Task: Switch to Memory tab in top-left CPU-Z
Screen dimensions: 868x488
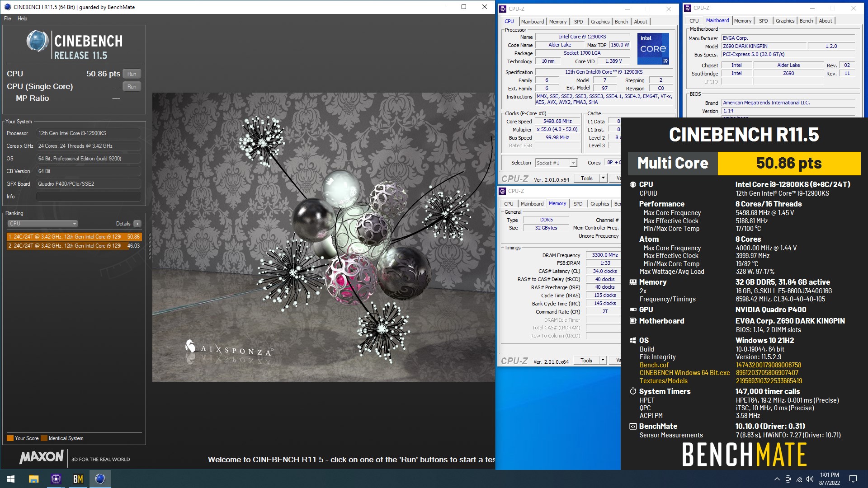Action: (558, 22)
